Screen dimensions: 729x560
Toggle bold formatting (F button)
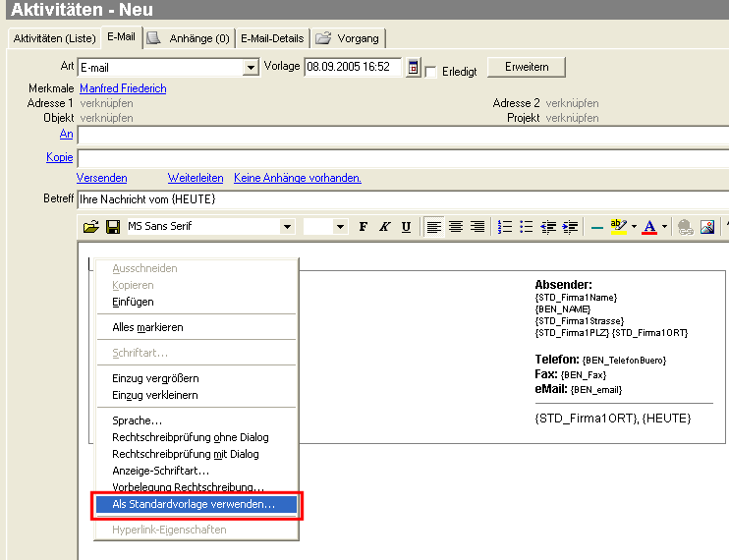pyautogui.click(x=364, y=227)
